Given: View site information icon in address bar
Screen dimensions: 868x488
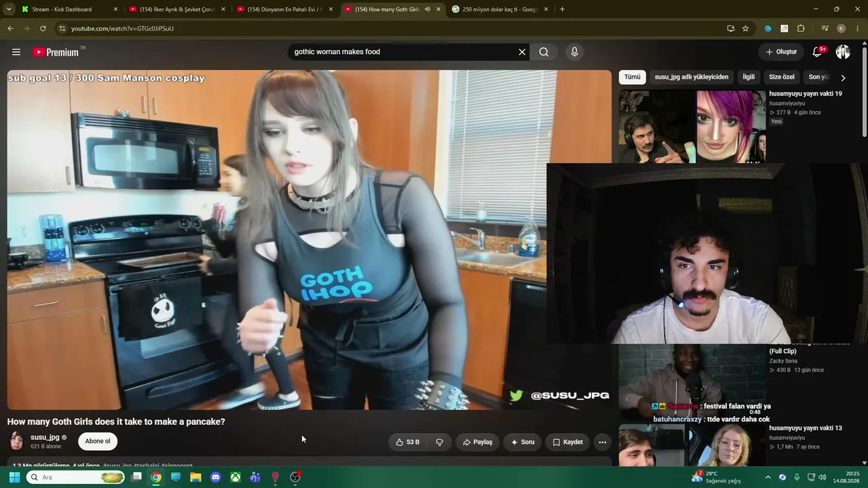Looking at the screenshot, I should (x=62, y=28).
